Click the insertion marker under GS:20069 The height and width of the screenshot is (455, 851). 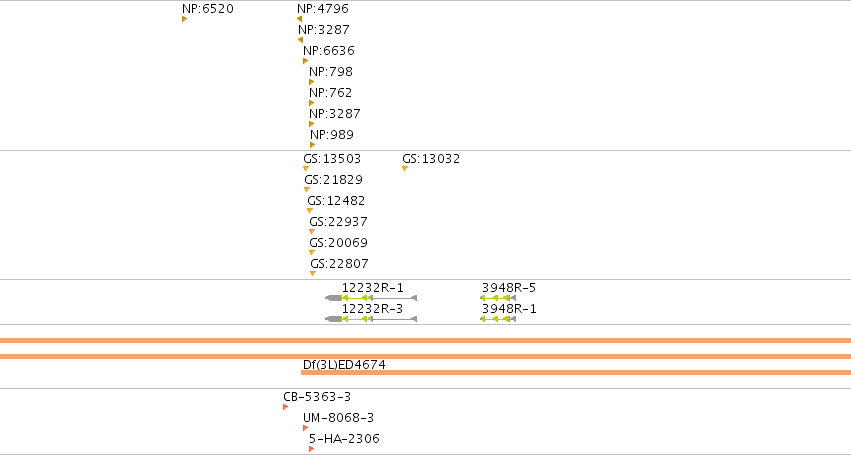[x=312, y=253]
